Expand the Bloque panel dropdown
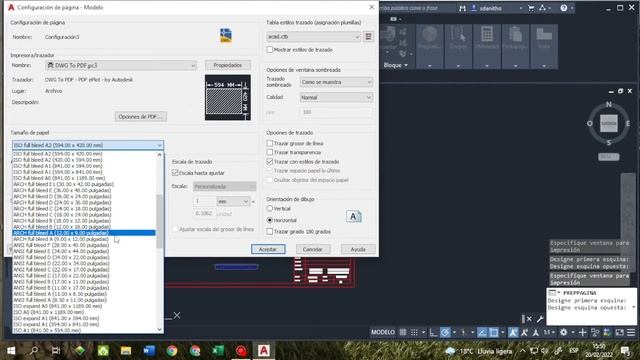Image resolution: width=640 pixels, height=360 pixels. [x=396, y=65]
